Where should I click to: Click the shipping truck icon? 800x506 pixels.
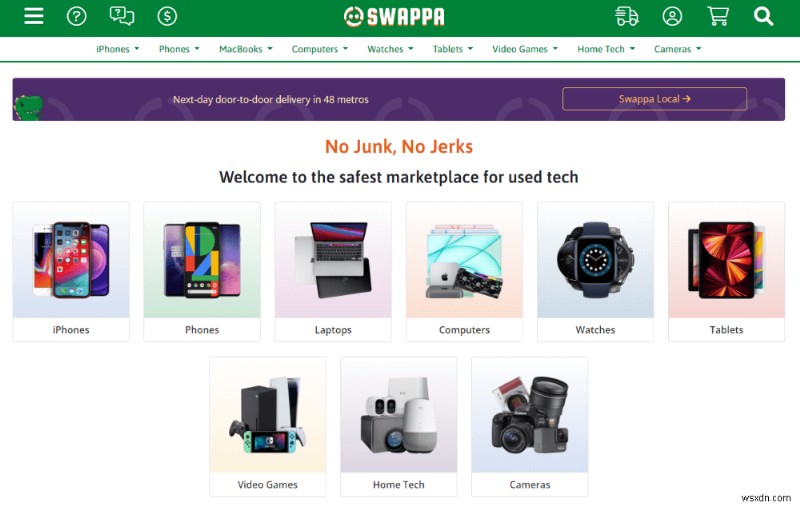click(x=627, y=16)
